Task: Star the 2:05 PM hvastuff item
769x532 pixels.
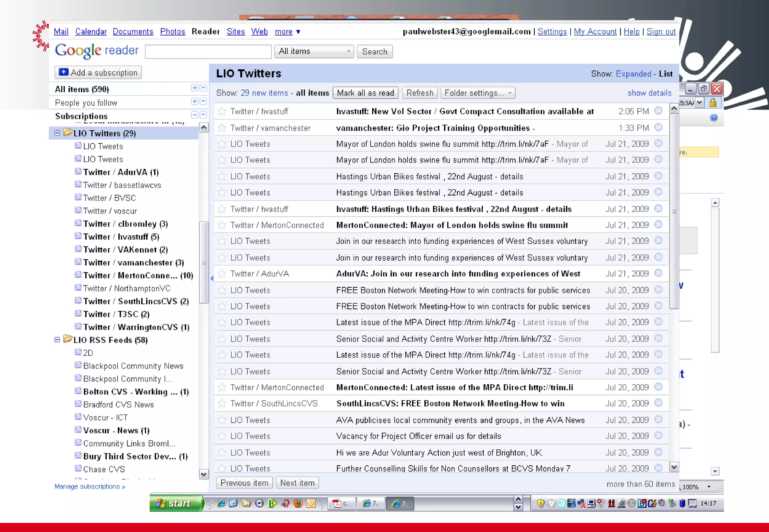Action: [x=222, y=111]
